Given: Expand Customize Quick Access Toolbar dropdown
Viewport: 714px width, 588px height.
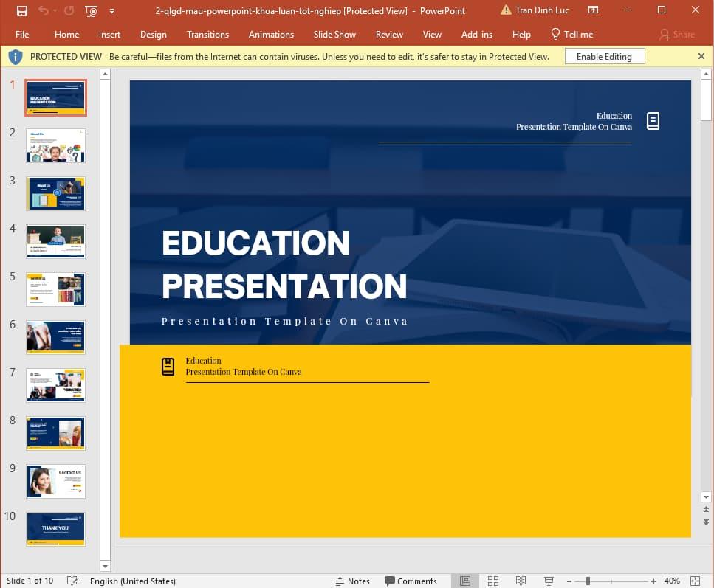Looking at the screenshot, I should point(111,11).
